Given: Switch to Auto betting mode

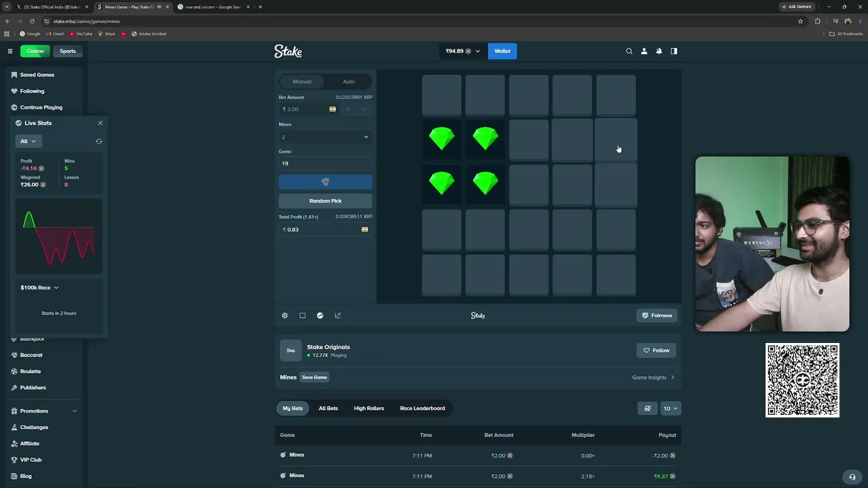Looking at the screenshot, I should point(349,81).
